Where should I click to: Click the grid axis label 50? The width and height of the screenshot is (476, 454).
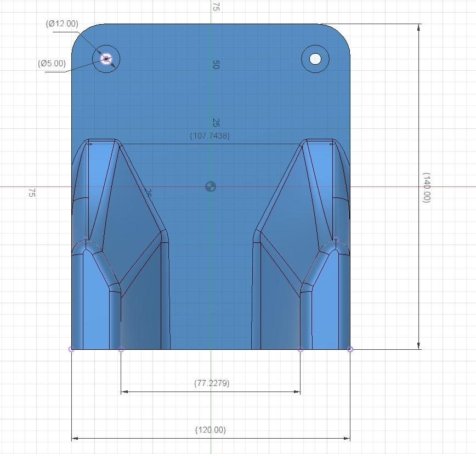pos(216,65)
